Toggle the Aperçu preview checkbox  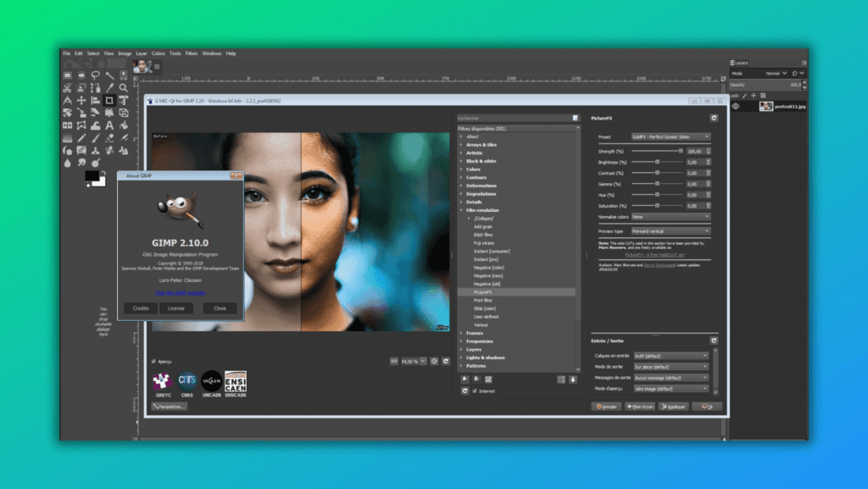click(x=153, y=361)
